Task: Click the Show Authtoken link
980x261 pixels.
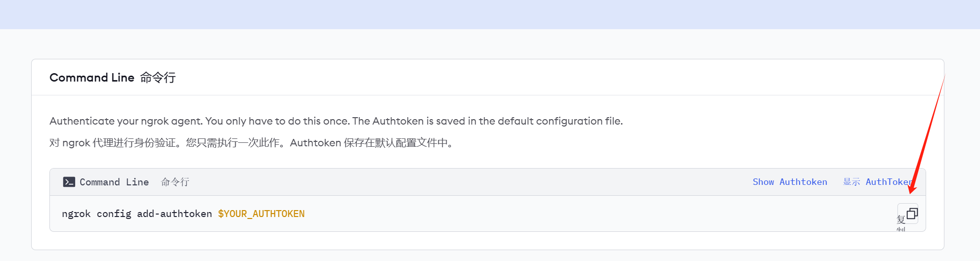Action: (790, 182)
